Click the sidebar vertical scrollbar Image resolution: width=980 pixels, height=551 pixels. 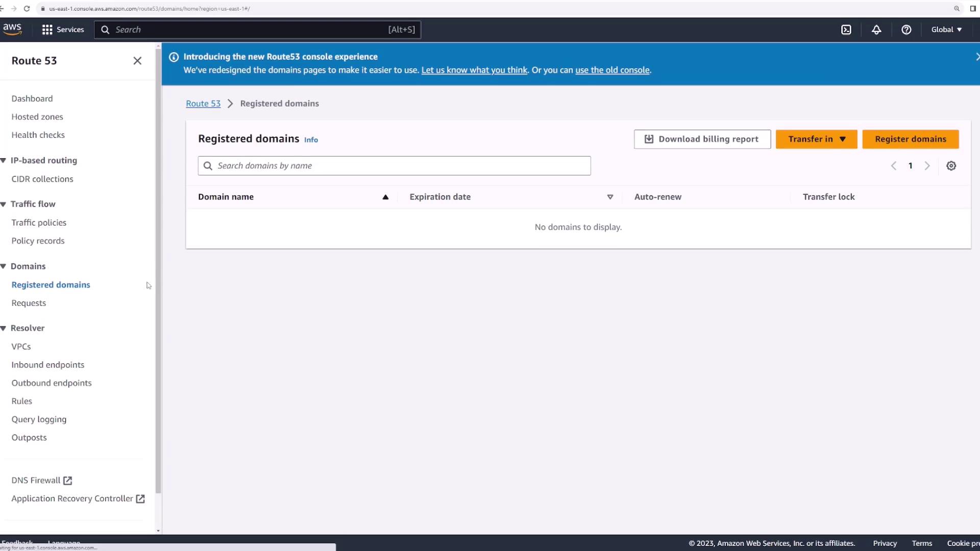(x=158, y=270)
